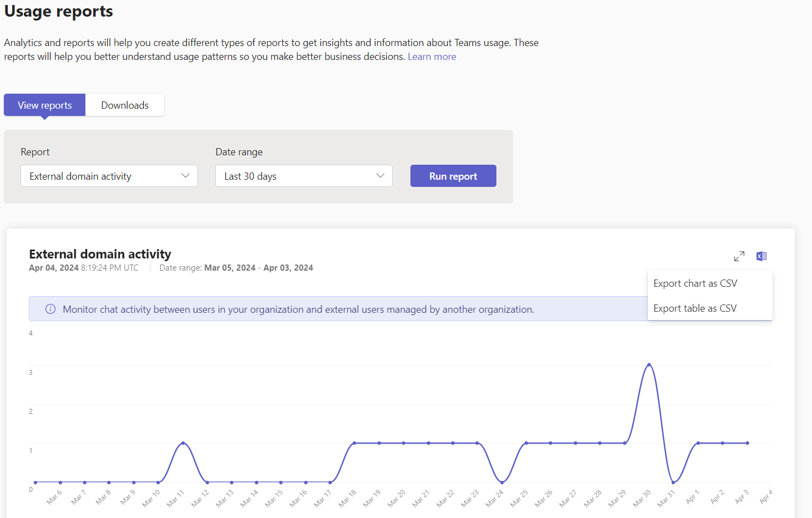Switch to the Downloads tab

click(125, 105)
